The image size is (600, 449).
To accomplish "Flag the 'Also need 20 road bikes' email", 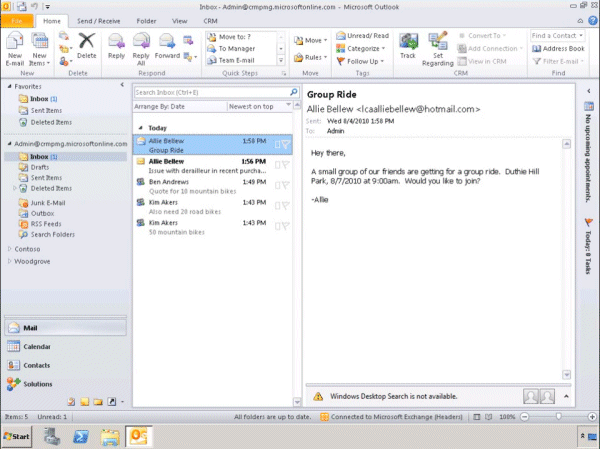I will pyautogui.click(x=285, y=206).
